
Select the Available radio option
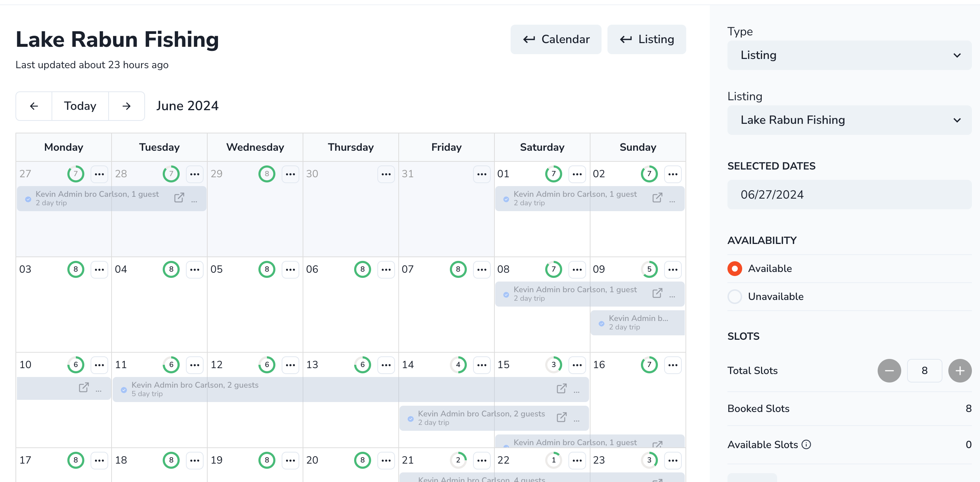pyautogui.click(x=734, y=268)
